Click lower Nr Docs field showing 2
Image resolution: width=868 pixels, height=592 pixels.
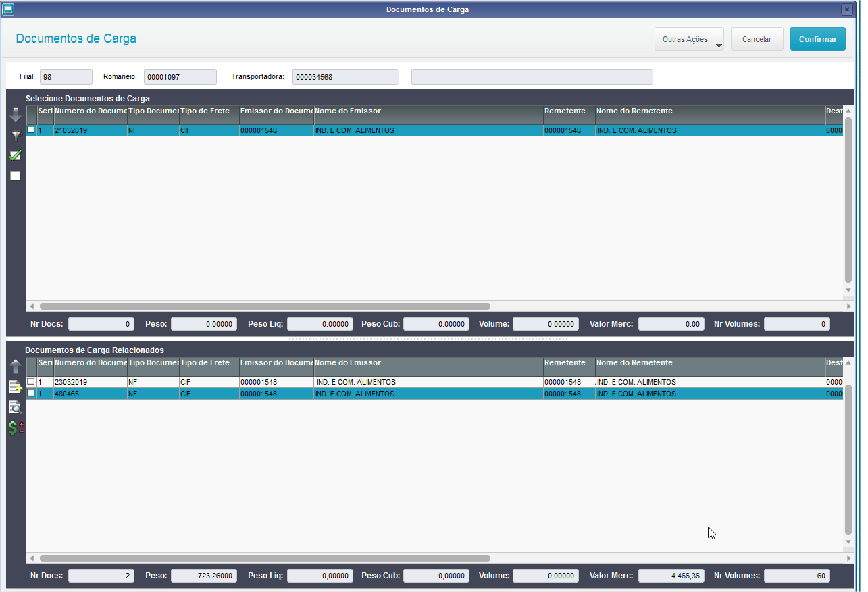[x=101, y=576]
